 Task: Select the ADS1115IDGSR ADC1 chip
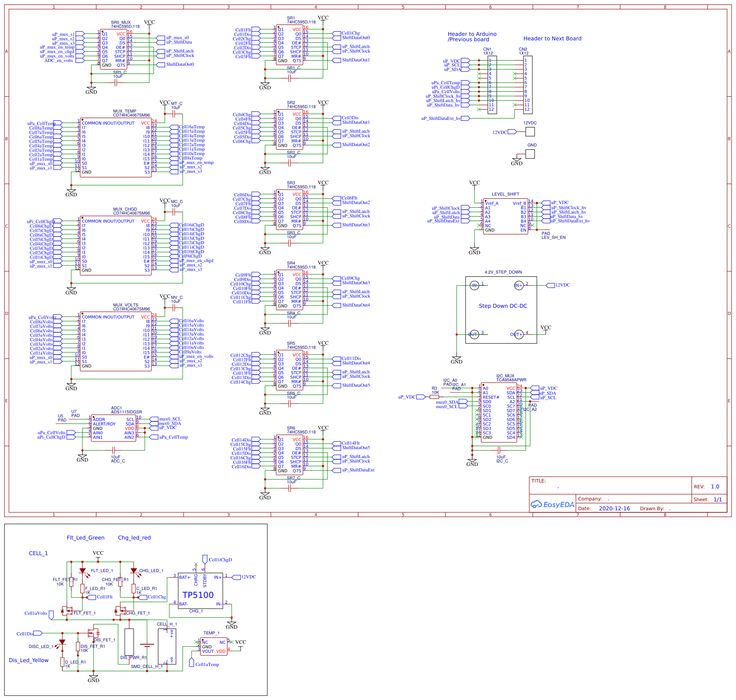tap(114, 428)
